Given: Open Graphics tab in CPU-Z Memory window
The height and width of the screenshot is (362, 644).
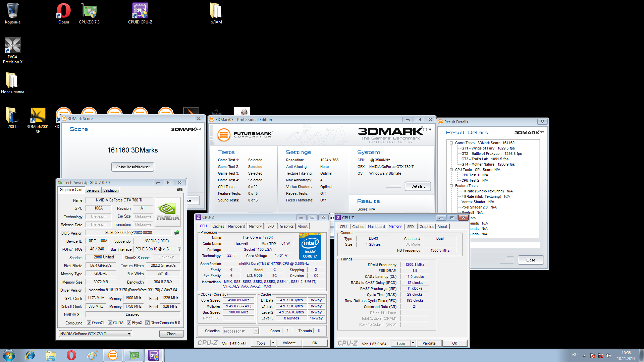Looking at the screenshot, I should (x=426, y=227).
